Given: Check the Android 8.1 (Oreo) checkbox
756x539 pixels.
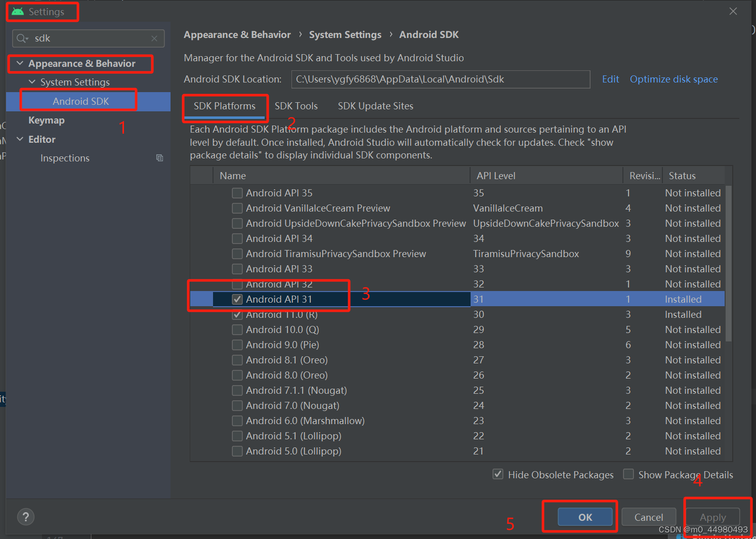Looking at the screenshot, I should coord(237,360).
